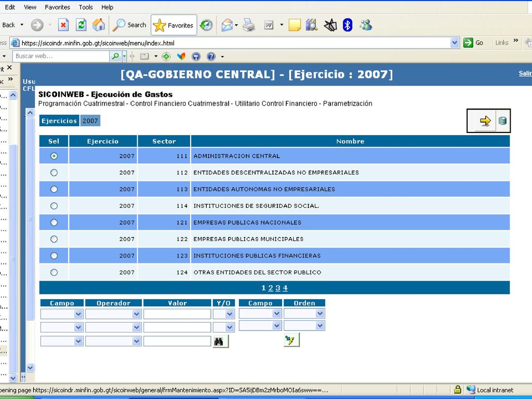The height and width of the screenshot is (399, 532).
Task: Open the Favorites toolbar button
Action: 174,25
